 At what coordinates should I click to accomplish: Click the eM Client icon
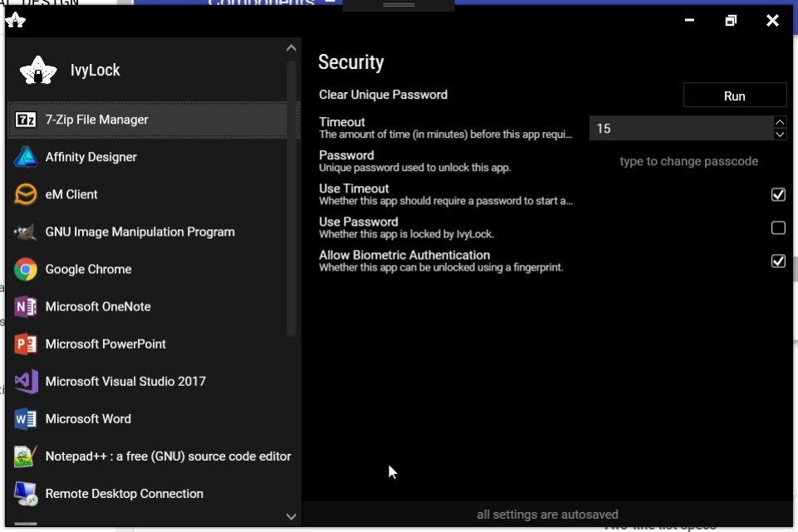pyautogui.click(x=26, y=194)
